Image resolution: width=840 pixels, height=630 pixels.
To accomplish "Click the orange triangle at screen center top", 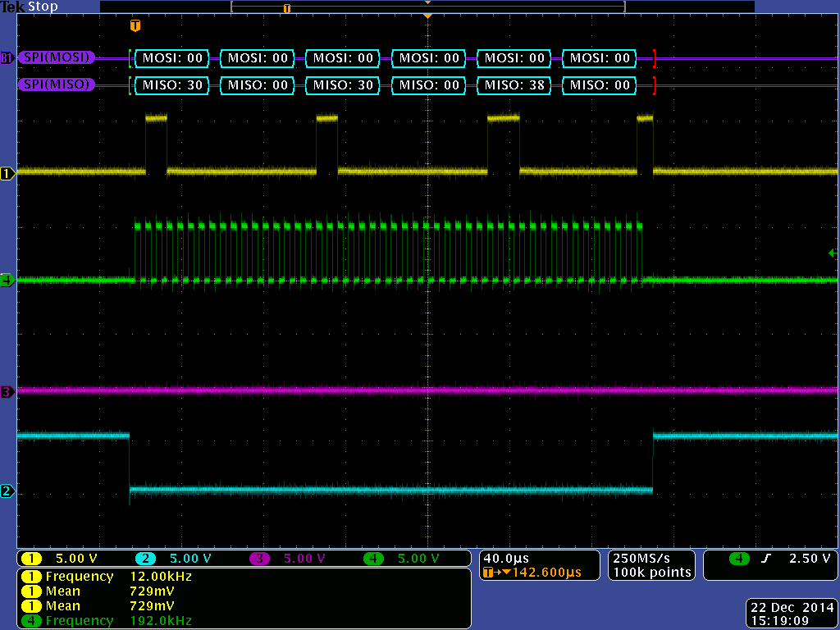I will point(427,16).
